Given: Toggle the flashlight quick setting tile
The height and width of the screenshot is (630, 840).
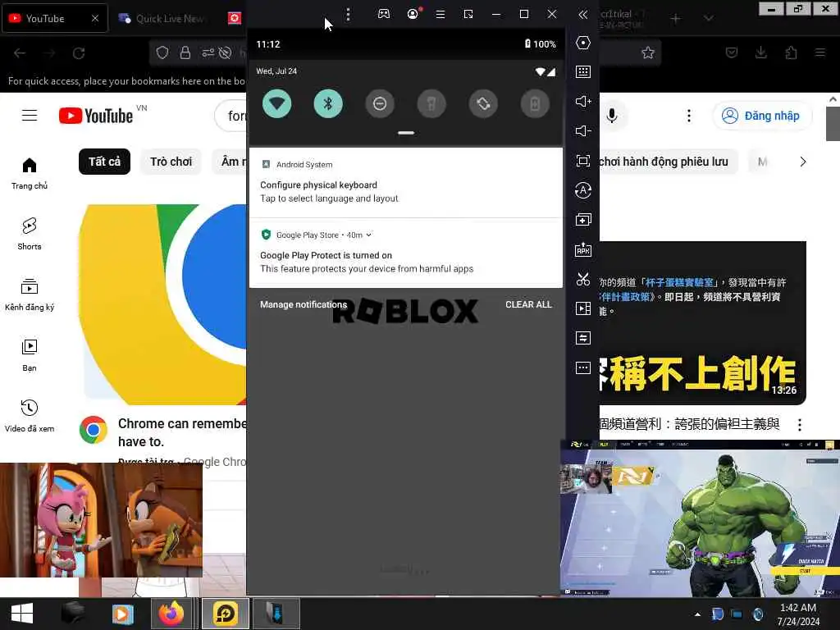Looking at the screenshot, I should pos(431,103).
